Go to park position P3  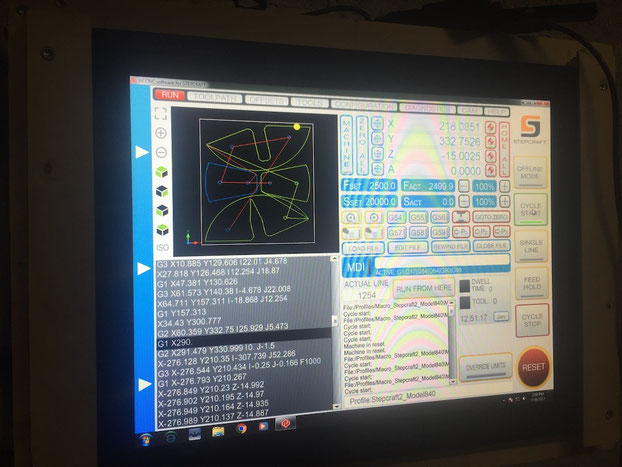pos(501,232)
